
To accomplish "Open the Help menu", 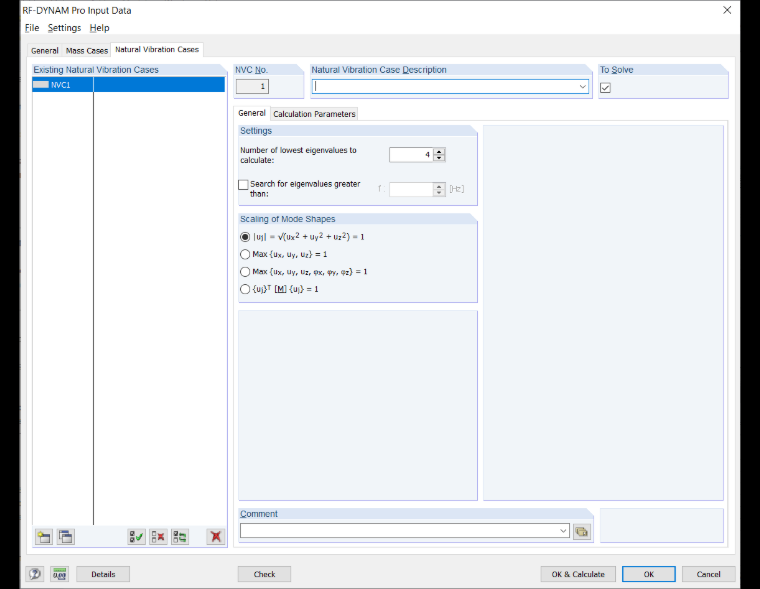I will coord(99,28).
